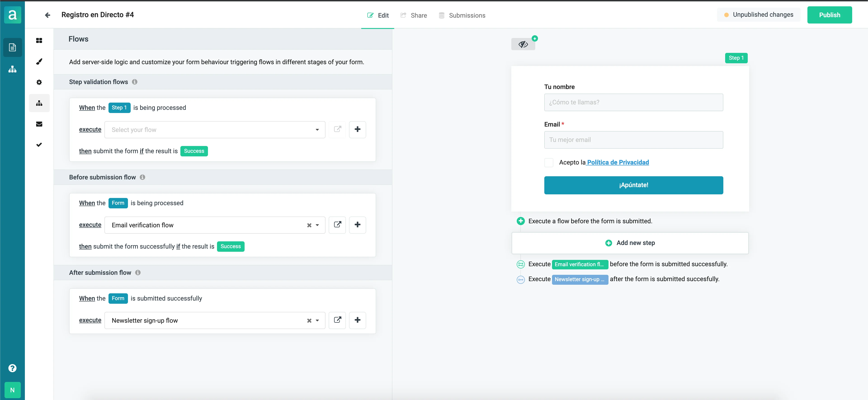This screenshot has width=868, height=400.
Task: Click Add new step button
Action: 630,243
